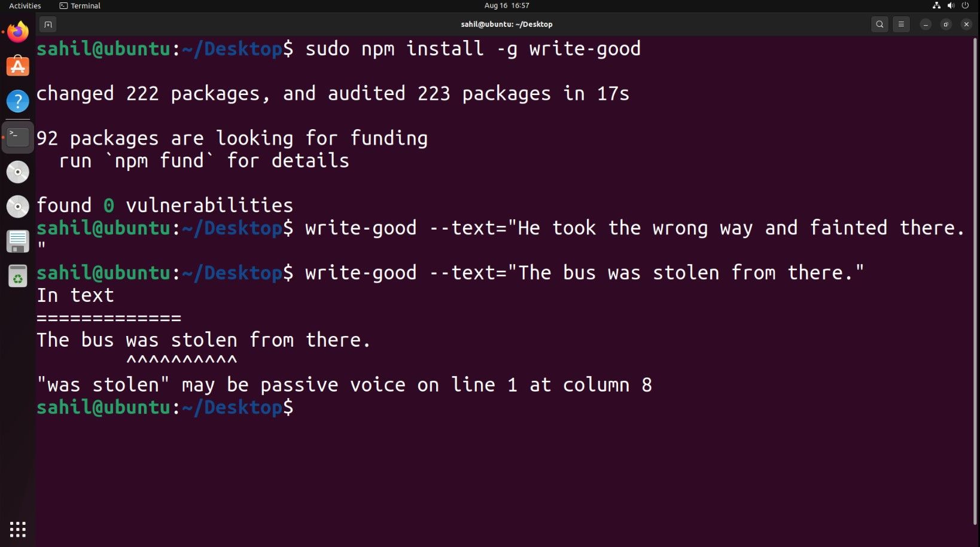Open terminal search with the magnifier icon
980x547 pixels.
tap(879, 25)
